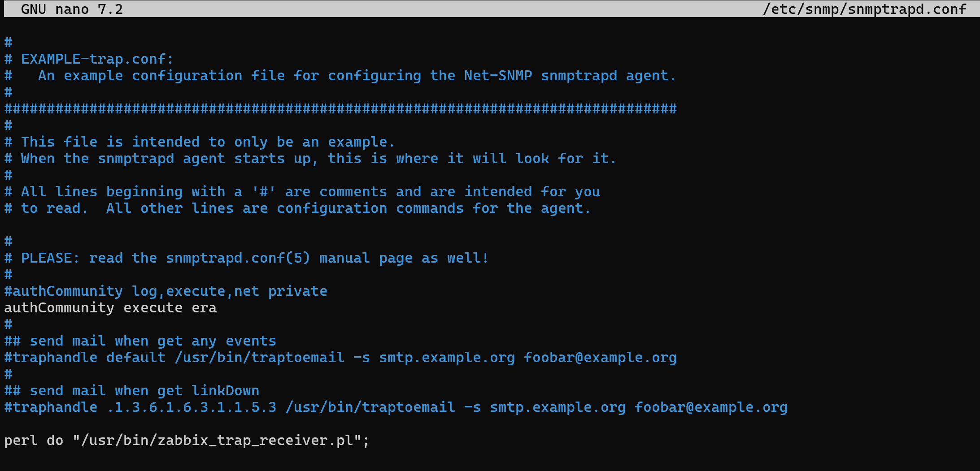980x471 pixels.
Task: Click the long row of hash characters
Action: click(x=340, y=109)
